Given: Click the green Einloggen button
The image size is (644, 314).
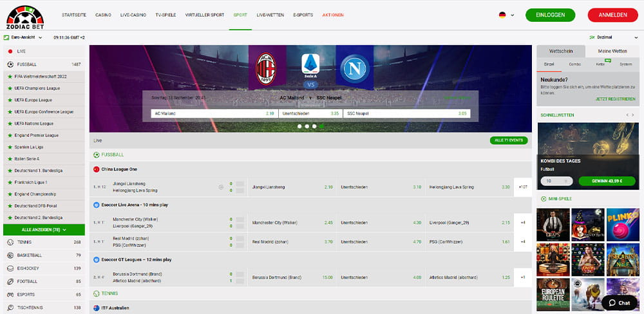Looking at the screenshot, I should 551,15.
